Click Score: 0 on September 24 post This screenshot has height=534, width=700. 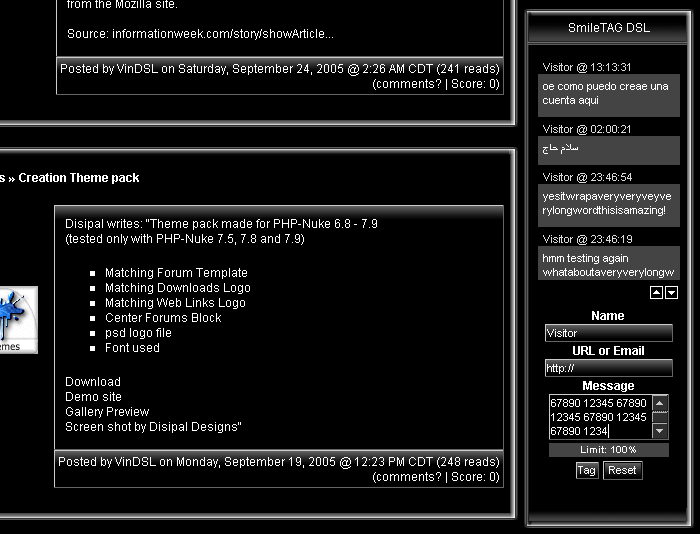475,84
